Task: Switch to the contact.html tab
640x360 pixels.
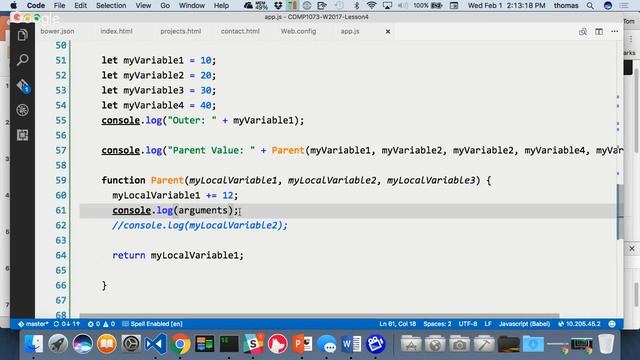Action: pyautogui.click(x=240, y=31)
